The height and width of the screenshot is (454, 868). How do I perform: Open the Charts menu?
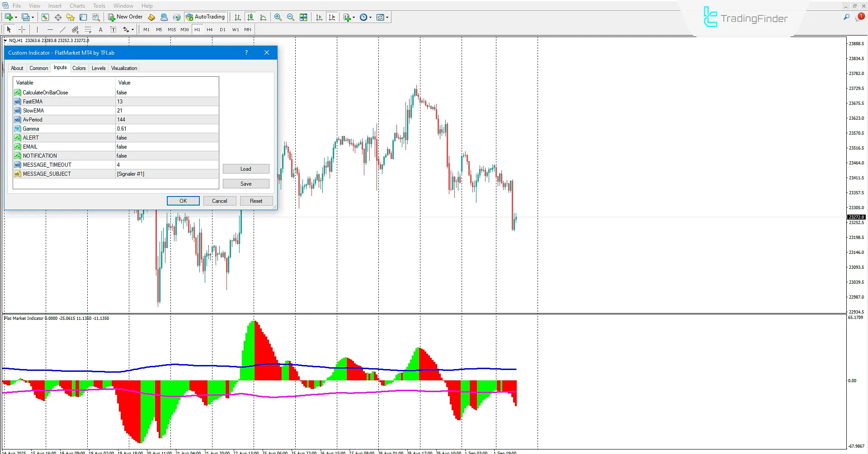tap(77, 5)
